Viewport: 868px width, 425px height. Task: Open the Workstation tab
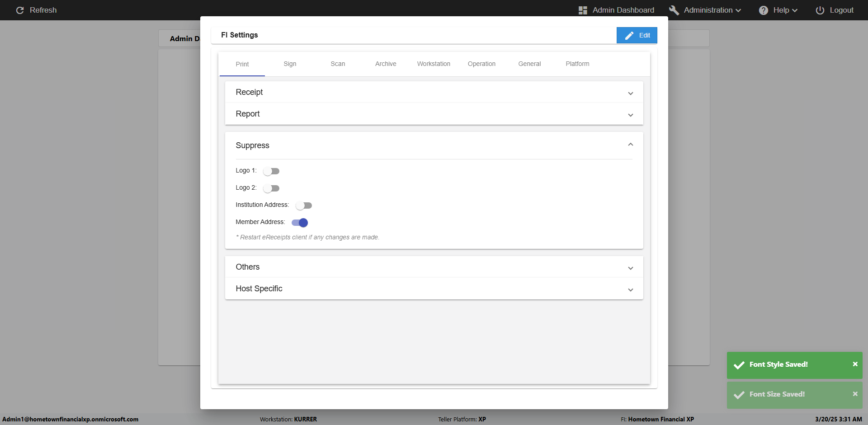[x=434, y=64]
